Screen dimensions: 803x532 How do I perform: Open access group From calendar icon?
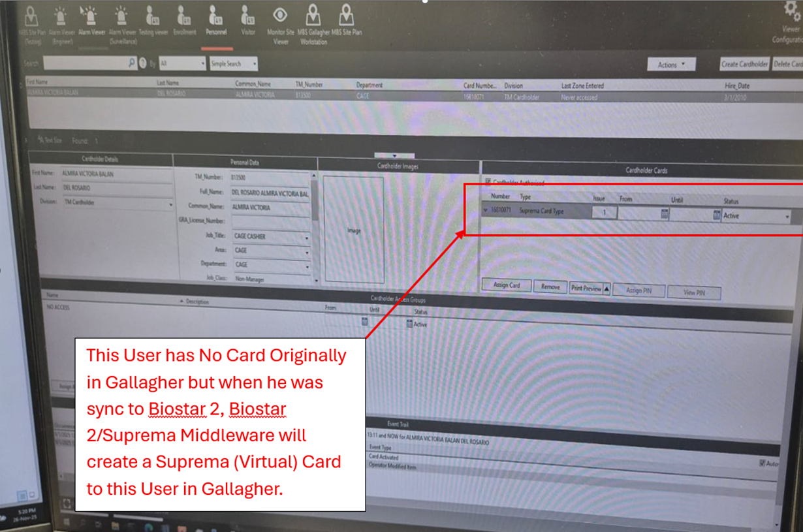(364, 322)
